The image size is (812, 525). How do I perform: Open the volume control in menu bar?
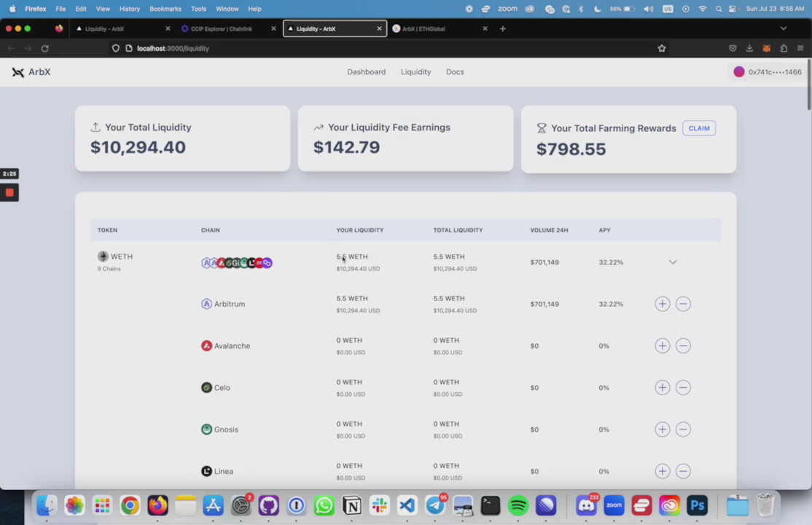click(648, 9)
